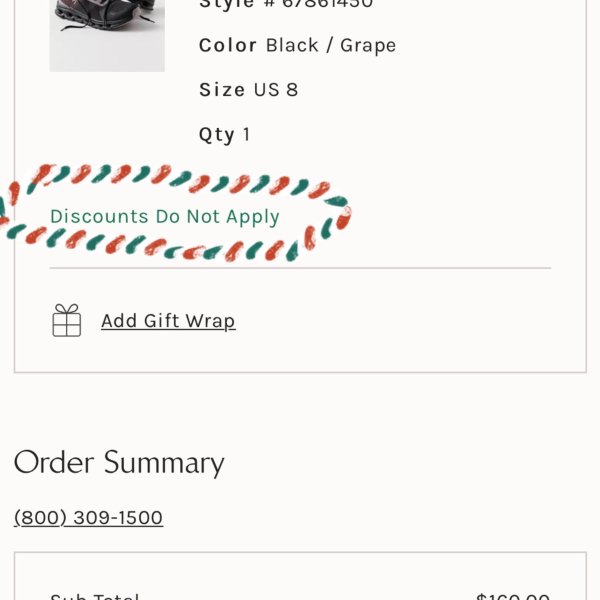Image resolution: width=600 pixels, height=600 pixels.
Task: Click the candy cane striped border decoration
Action: [x=176, y=213]
